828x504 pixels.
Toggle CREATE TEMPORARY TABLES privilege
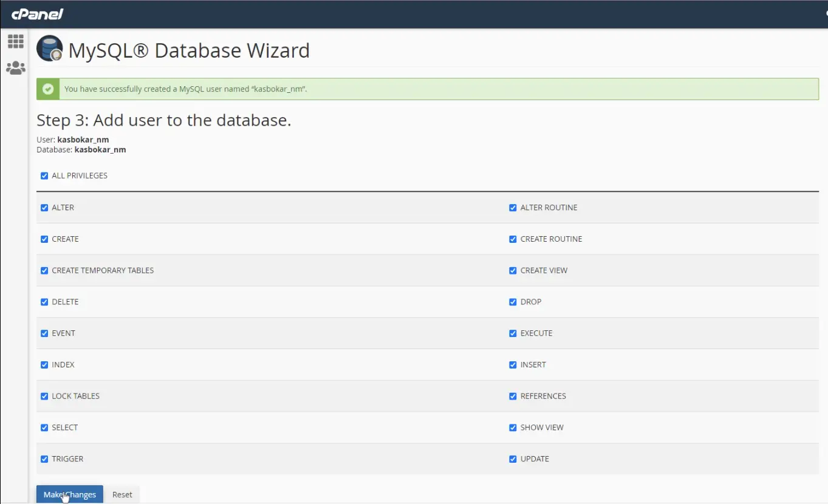[44, 270]
